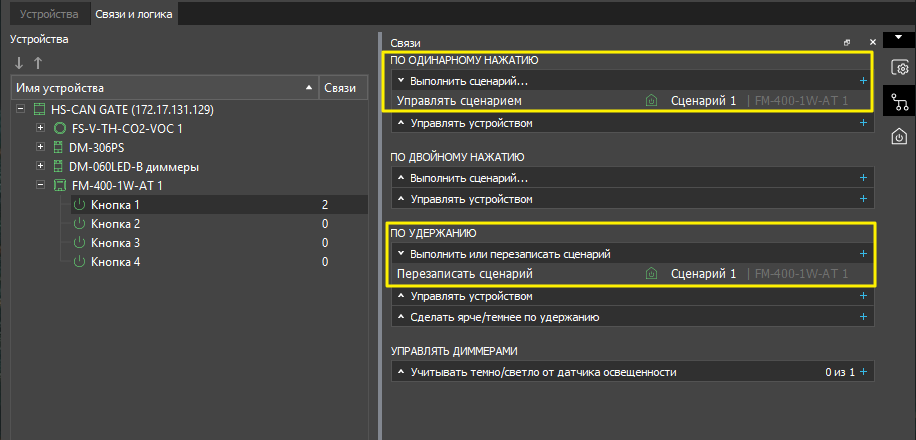Add scenario under single press with plus
This screenshot has width=916, height=440.
coord(863,81)
